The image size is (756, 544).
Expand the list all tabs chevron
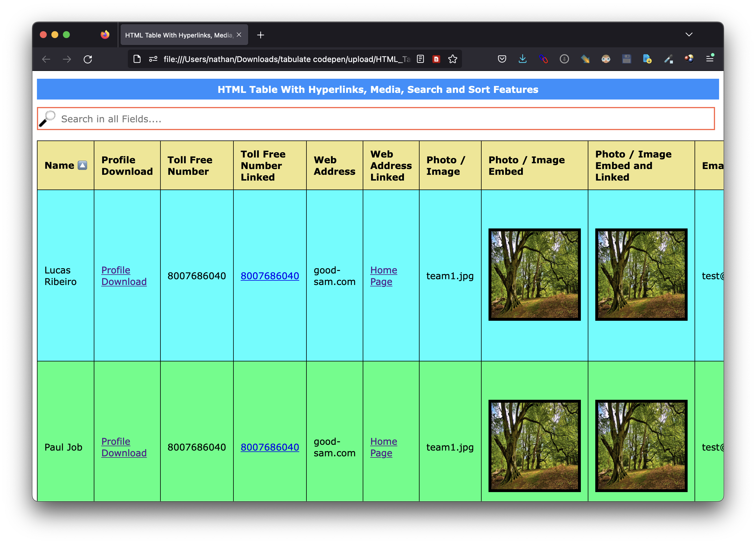coord(689,35)
